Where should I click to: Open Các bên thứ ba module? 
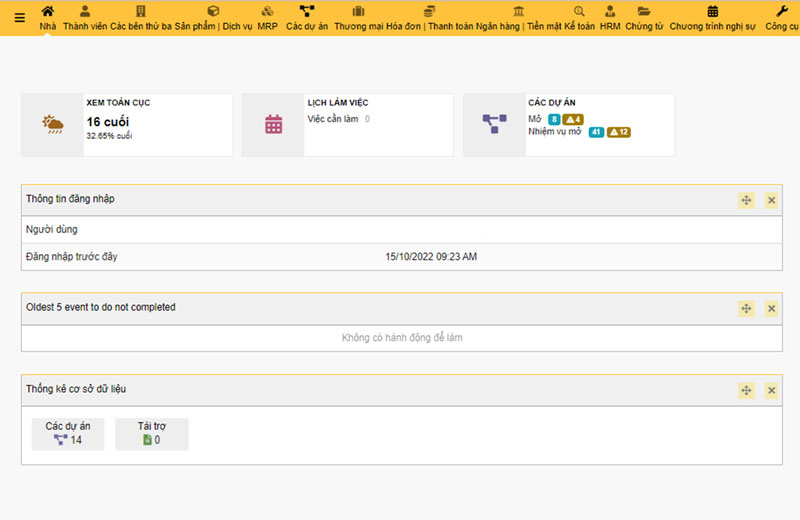tap(140, 18)
